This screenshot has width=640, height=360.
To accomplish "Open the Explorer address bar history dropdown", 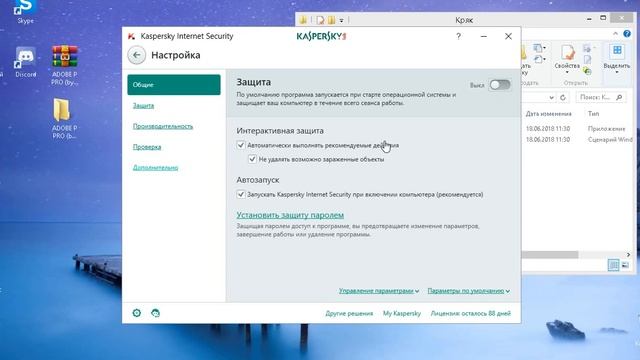I will (551, 97).
